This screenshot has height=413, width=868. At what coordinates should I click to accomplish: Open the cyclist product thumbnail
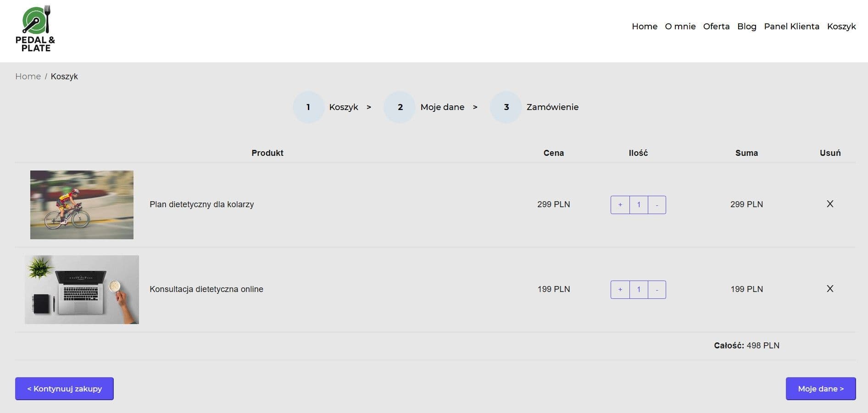point(82,205)
